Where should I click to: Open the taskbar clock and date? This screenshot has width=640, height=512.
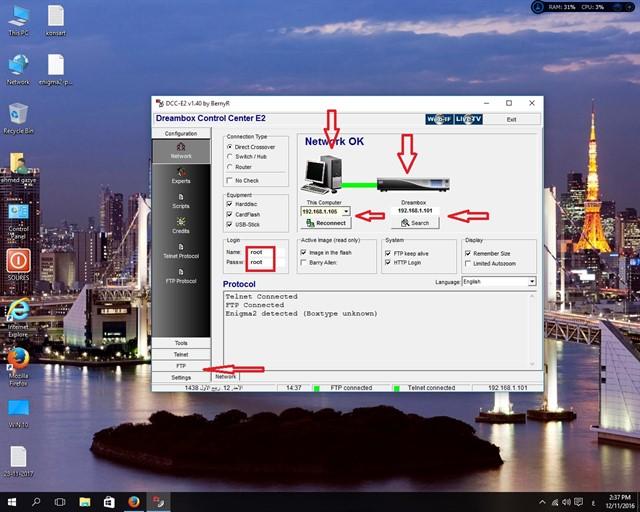[620, 502]
